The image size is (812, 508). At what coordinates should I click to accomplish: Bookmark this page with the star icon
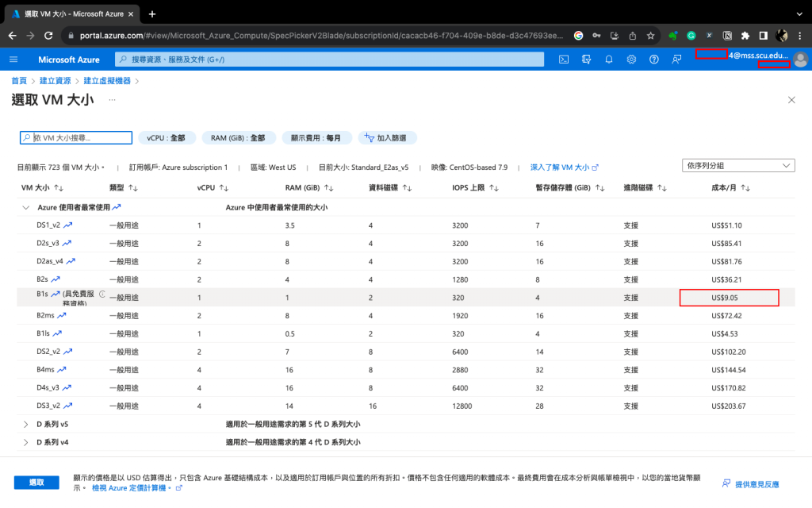click(650, 36)
